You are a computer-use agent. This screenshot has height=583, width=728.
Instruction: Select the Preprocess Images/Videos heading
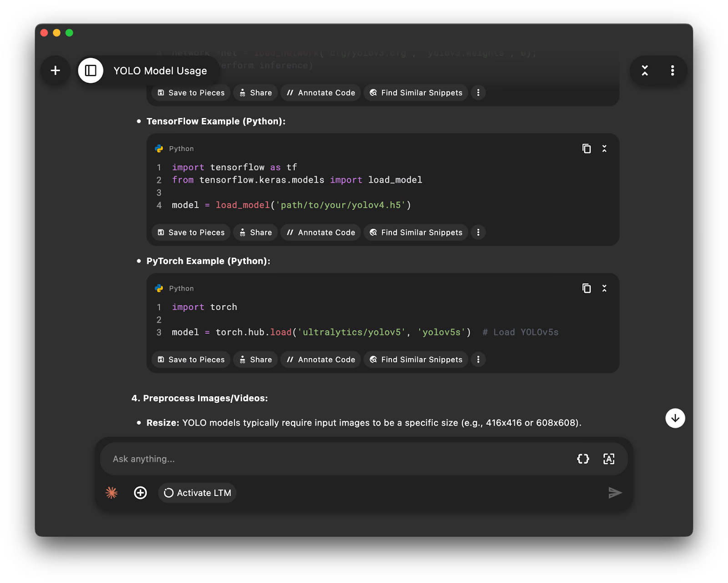200,398
